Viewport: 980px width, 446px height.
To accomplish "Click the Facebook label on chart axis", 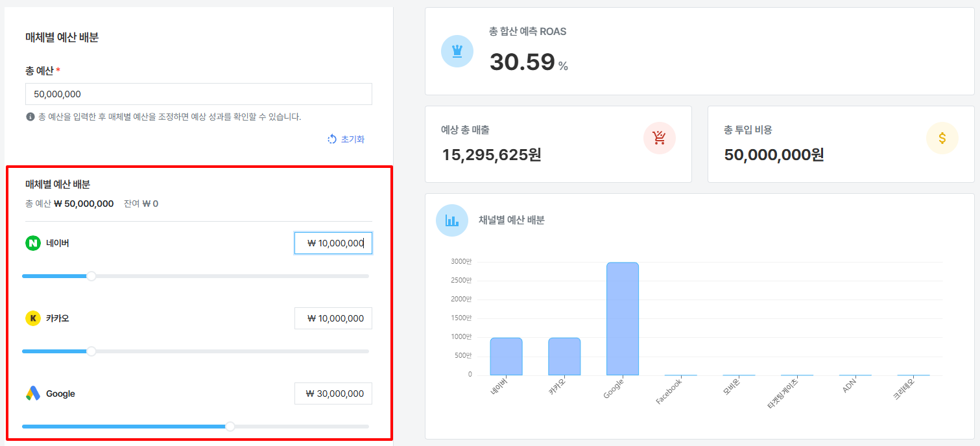I will coord(669,392).
